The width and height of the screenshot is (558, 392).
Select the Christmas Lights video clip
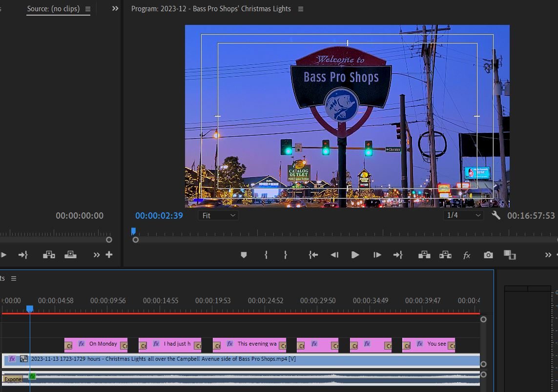(x=241, y=360)
